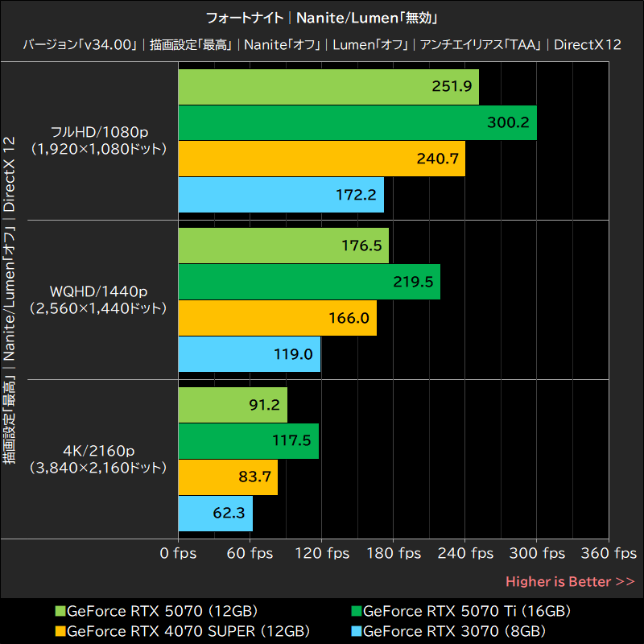Screen dimensions: 644x644
Task: Click the 240 fps axis label
Action: 465,553
